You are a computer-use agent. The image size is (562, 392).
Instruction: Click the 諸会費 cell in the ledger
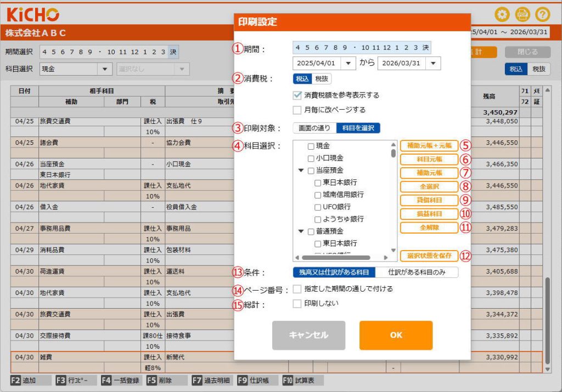pyautogui.click(x=89, y=143)
